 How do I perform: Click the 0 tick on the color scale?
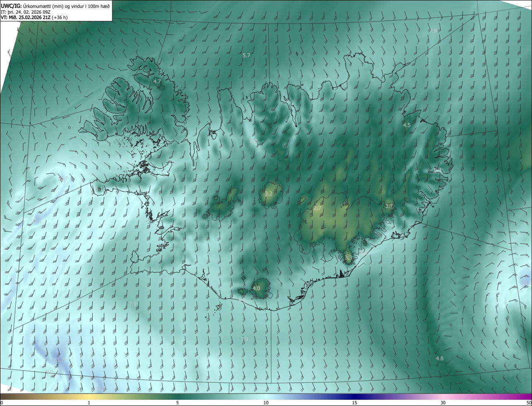point(2,403)
